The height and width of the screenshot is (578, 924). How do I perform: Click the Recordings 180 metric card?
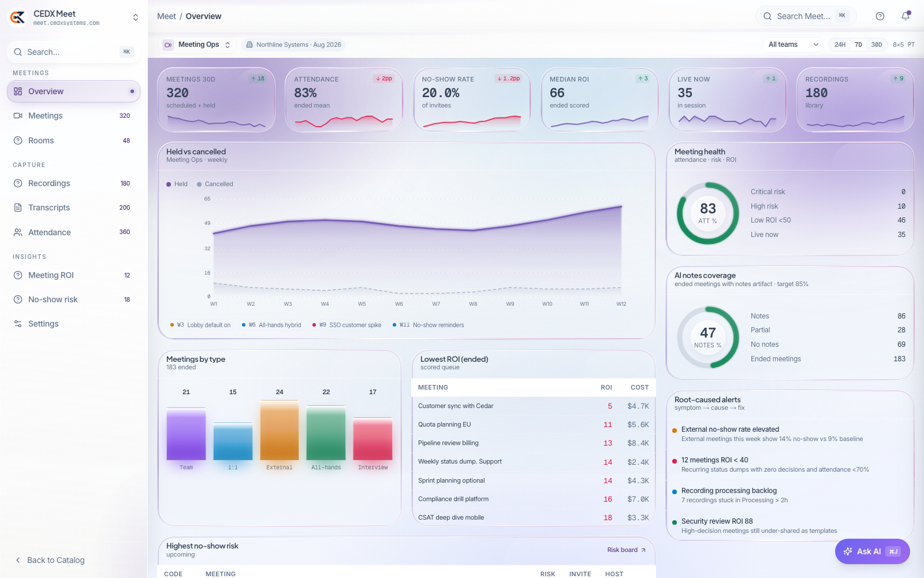coord(855,100)
